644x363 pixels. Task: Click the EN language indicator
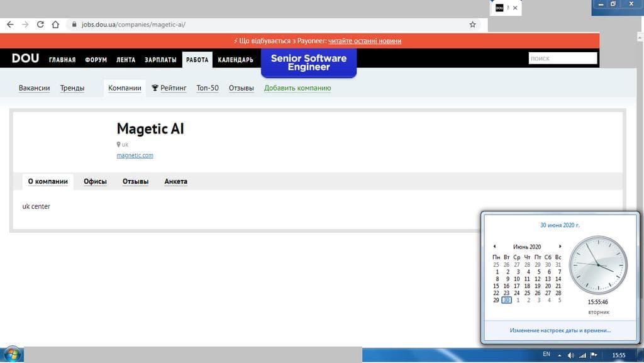[547, 354]
